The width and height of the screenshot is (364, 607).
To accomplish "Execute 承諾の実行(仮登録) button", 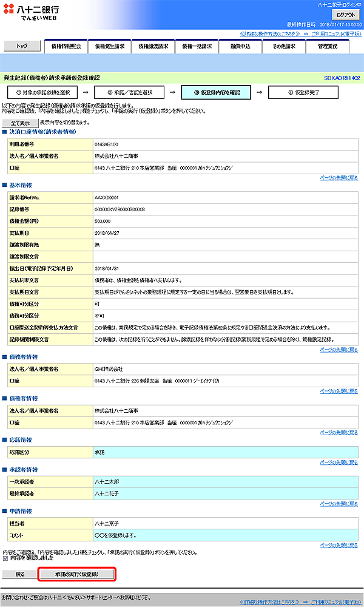I will point(77,574).
